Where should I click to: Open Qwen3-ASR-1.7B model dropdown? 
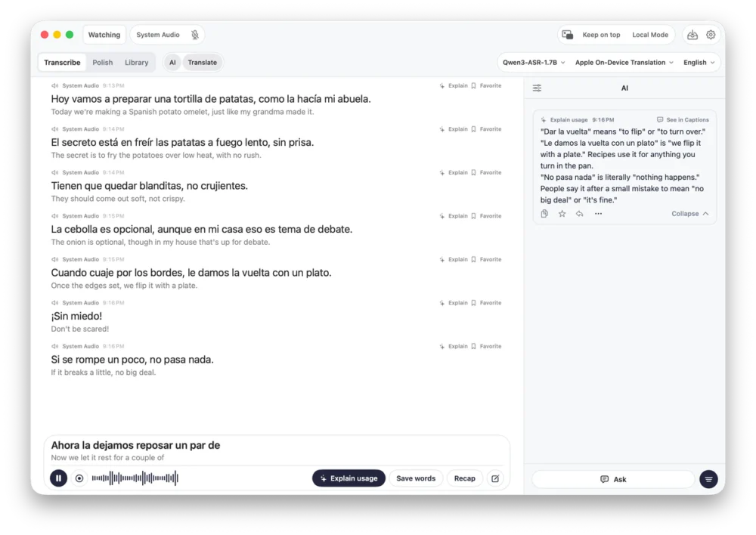coord(534,63)
